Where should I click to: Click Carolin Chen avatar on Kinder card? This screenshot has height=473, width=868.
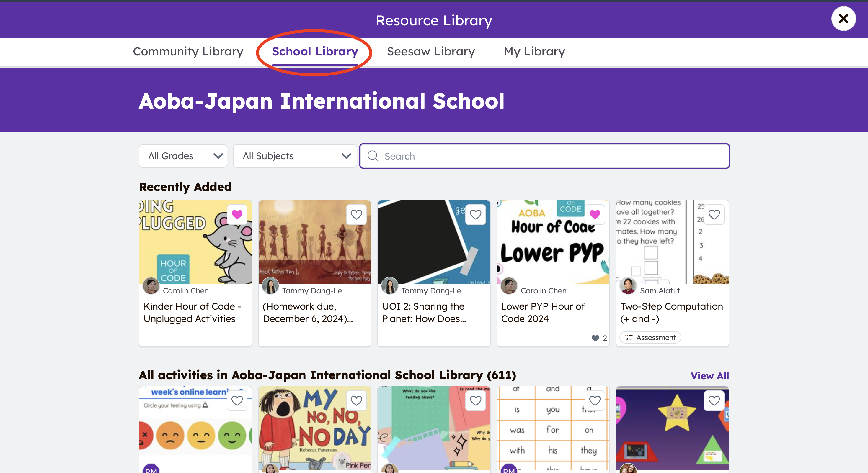pyautogui.click(x=151, y=286)
